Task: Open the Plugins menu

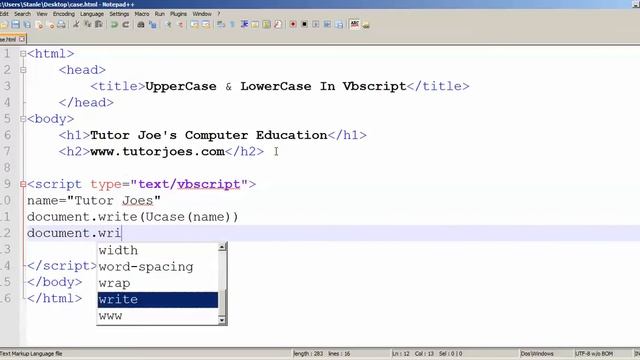Action: (x=178, y=14)
